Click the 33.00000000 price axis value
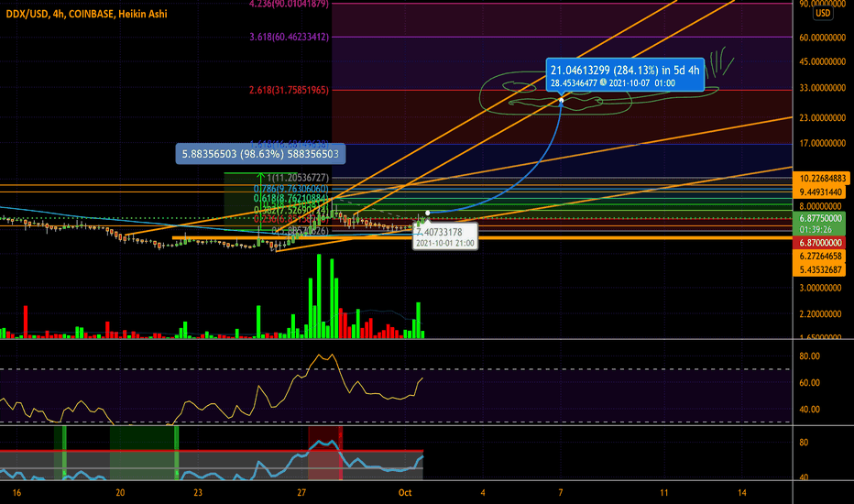The width and height of the screenshot is (854, 504). pyautogui.click(x=823, y=88)
